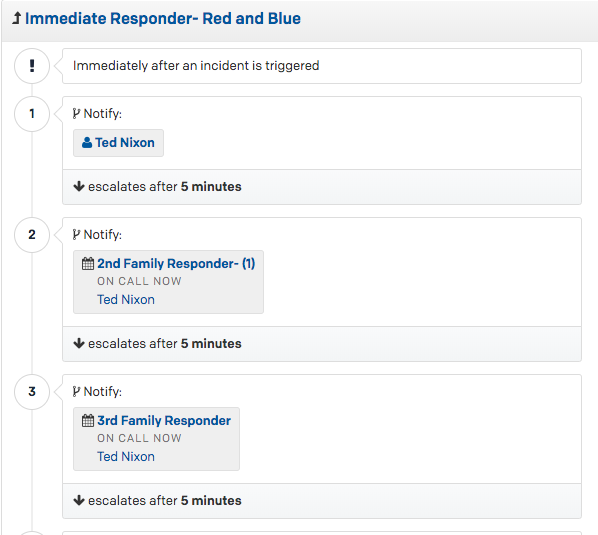The width and height of the screenshot is (598, 535).
Task: Open Ted Nixon under 3rd Family Responder
Action: [x=126, y=457]
